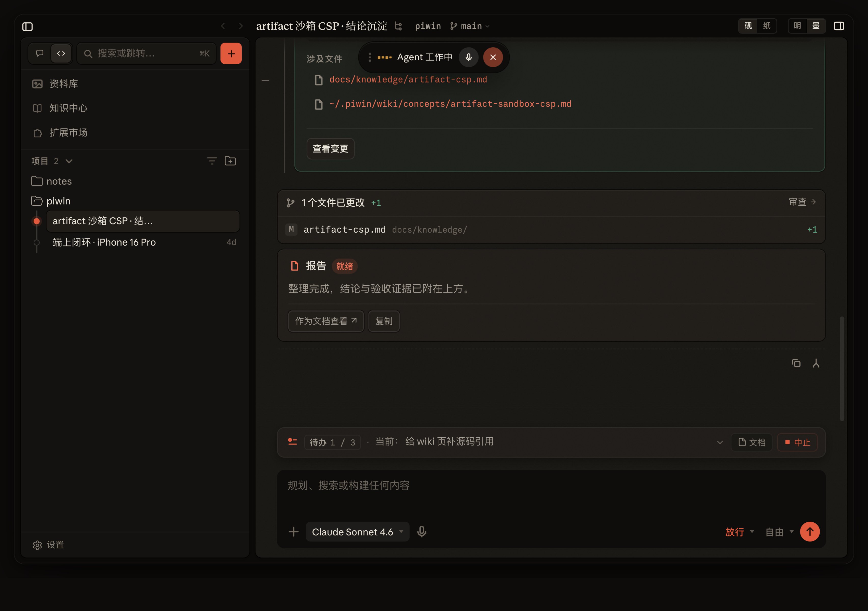The width and height of the screenshot is (868, 611).
Task: Click the orange plus new session button
Action: click(231, 53)
